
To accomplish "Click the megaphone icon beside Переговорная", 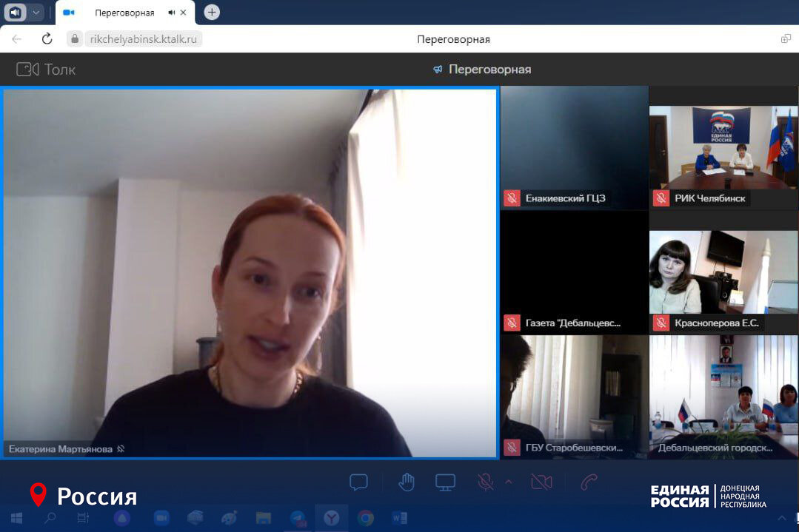I will tap(438, 70).
